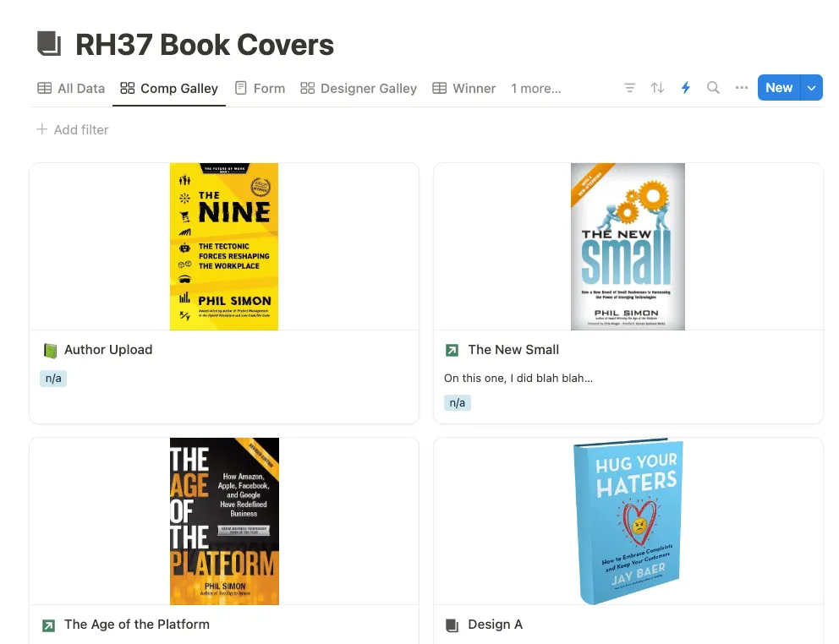Viewport: 839px width, 644px height.
Task: Open The Age of the Platform cover thumbnail
Action: 224,521
